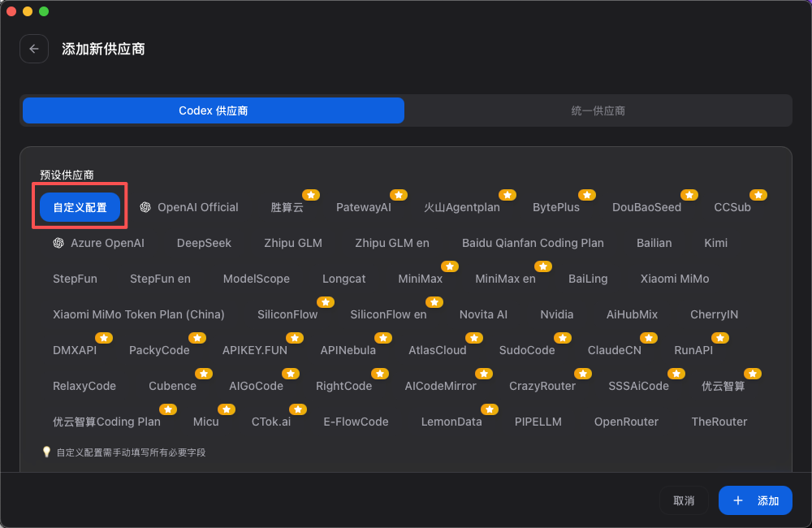This screenshot has height=528, width=812.
Task: Select the Novita AI provider
Action: pos(483,314)
